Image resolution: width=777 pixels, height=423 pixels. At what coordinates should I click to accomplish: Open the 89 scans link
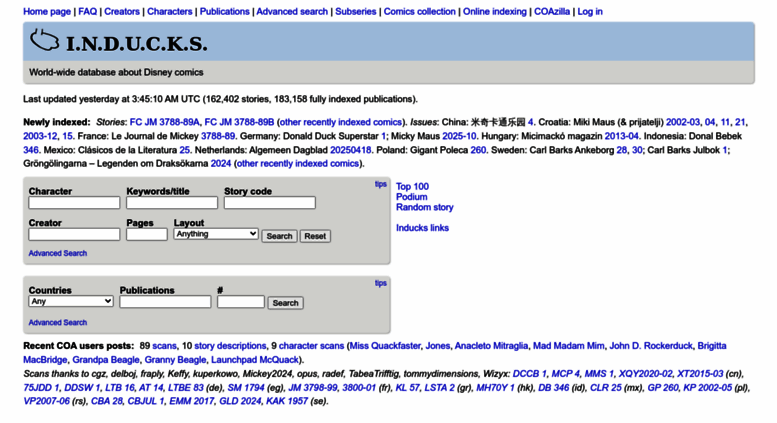165,346
